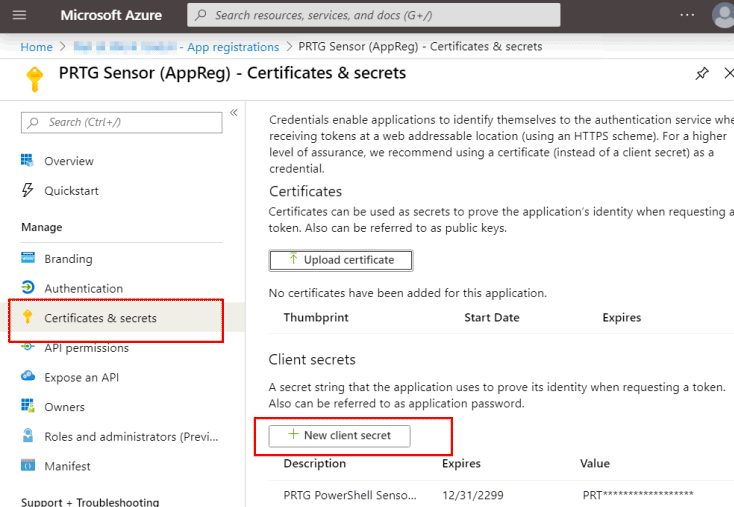
Task: Open Manifest in sidebar
Action: click(x=67, y=466)
